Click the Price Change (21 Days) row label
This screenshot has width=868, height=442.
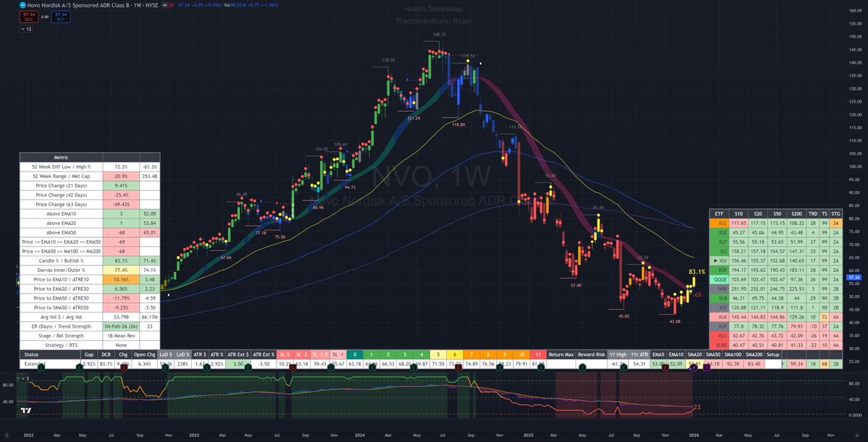[x=61, y=185]
